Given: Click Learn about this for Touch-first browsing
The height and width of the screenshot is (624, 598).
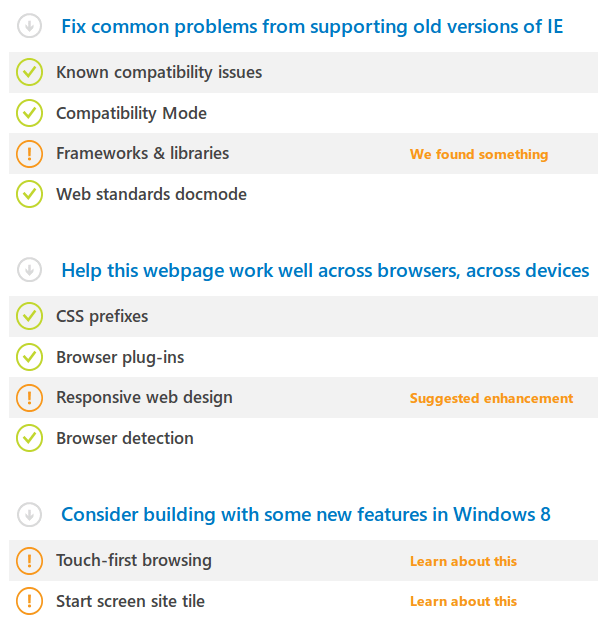Looking at the screenshot, I should coord(464,561).
